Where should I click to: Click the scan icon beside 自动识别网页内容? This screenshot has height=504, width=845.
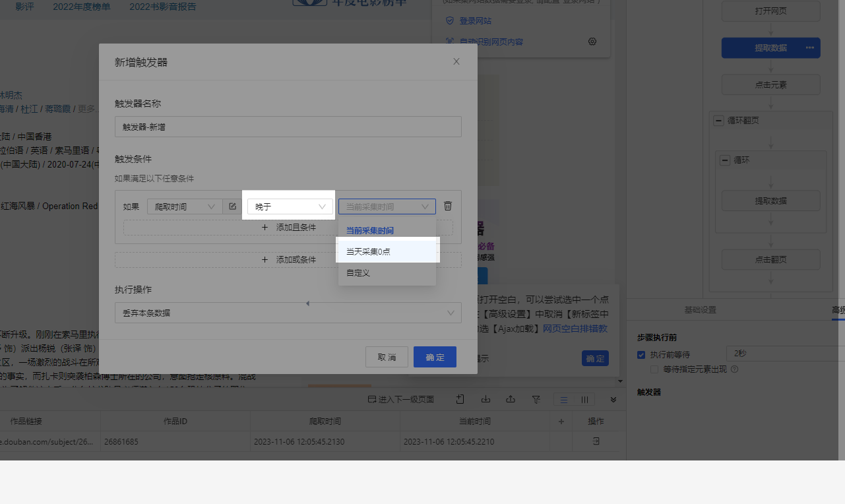(450, 42)
